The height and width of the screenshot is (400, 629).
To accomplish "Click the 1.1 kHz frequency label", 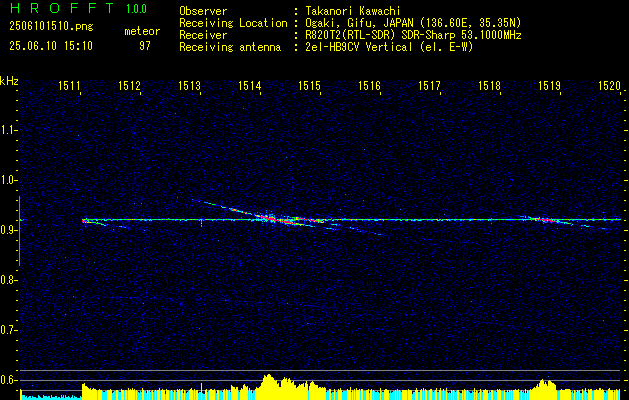I will pos(8,130).
